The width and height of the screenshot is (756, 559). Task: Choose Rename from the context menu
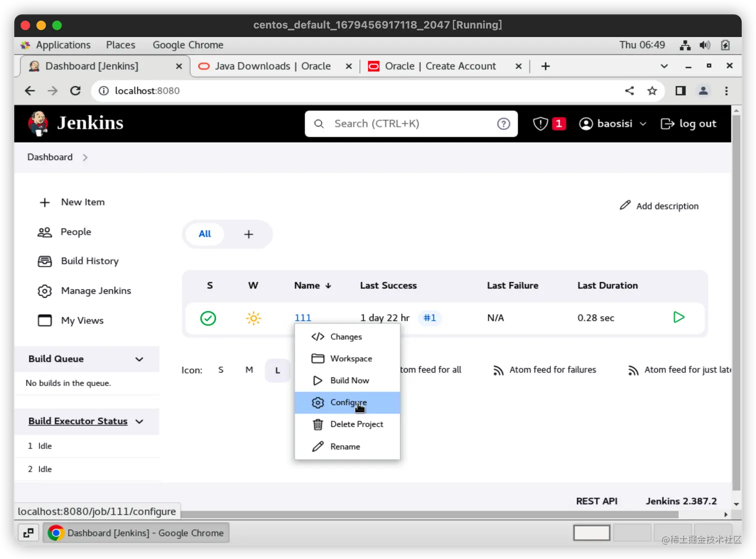pos(347,446)
